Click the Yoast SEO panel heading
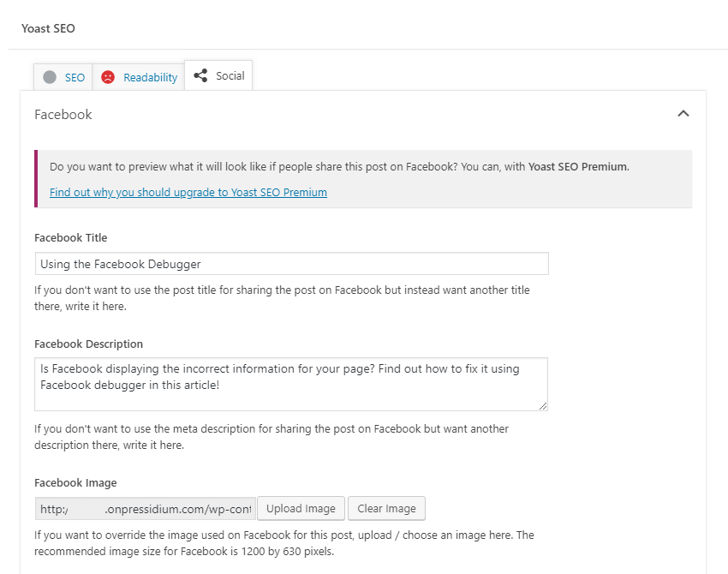This screenshot has width=728, height=574. (48, 28)
